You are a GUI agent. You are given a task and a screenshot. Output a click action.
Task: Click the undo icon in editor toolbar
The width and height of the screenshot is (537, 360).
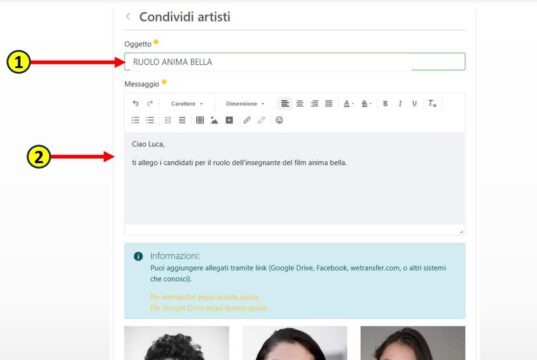[x=136, y=103]
